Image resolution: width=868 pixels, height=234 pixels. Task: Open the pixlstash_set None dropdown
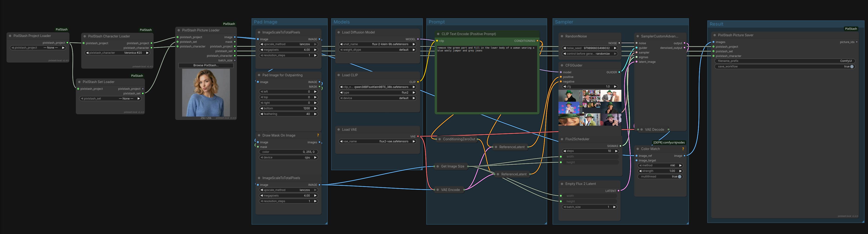pos(110,98)
